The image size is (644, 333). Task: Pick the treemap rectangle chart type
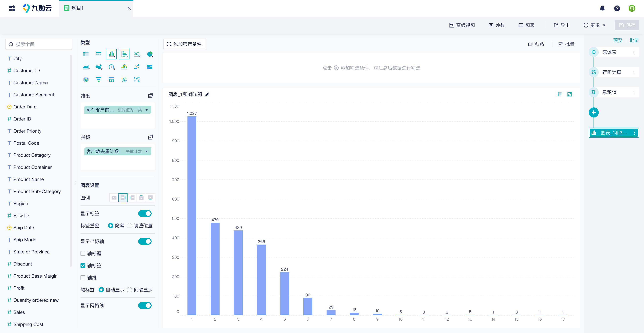[x=149, y=67]
